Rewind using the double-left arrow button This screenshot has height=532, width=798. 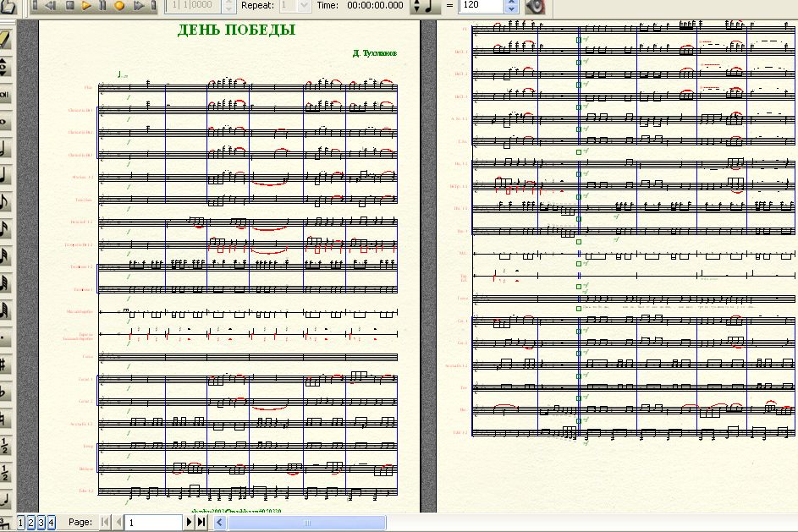tap(51, 6)
